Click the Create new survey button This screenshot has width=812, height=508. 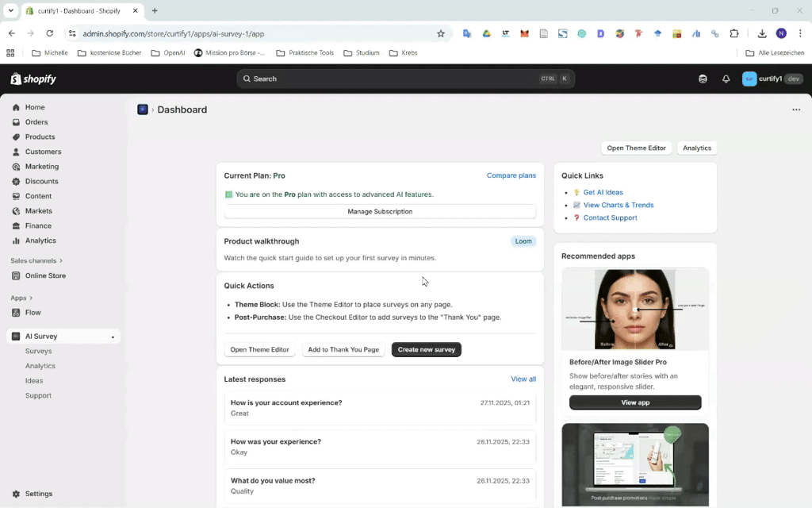pos(426,349)
